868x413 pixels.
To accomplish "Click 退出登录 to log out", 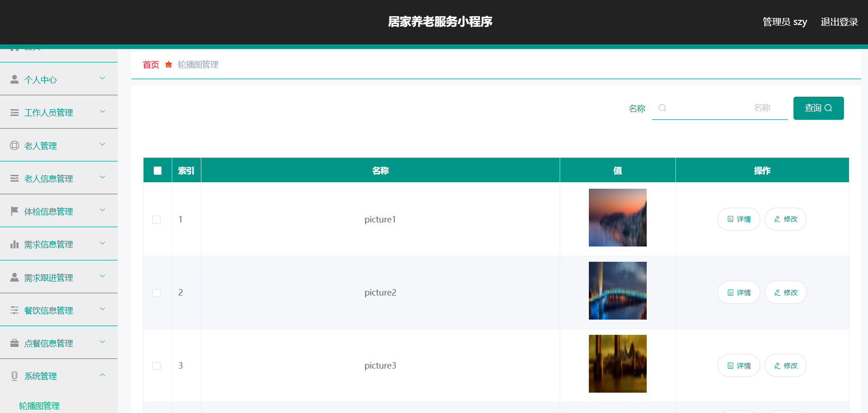I will [839, 22].
